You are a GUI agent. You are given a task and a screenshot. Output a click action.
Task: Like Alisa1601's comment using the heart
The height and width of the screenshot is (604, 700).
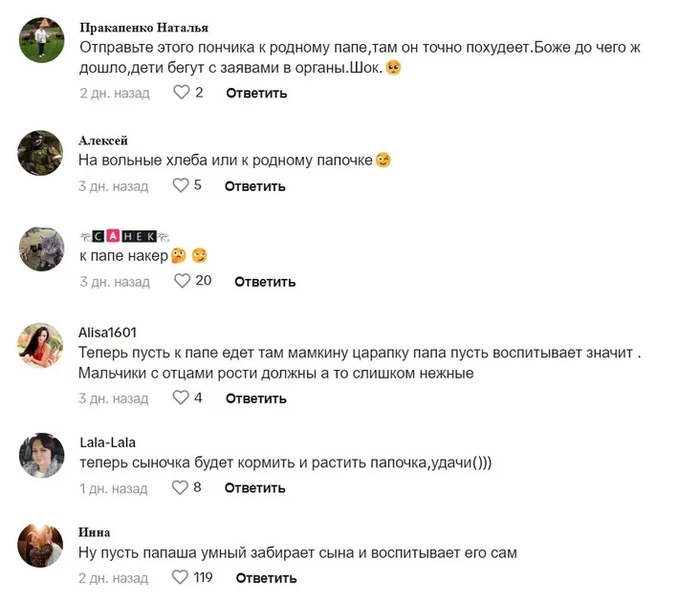(181, 398)
